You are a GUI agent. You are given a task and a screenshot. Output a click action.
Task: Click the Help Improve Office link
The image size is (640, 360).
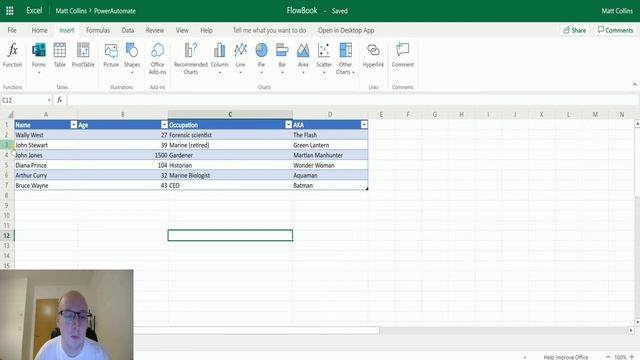[566, 357]
